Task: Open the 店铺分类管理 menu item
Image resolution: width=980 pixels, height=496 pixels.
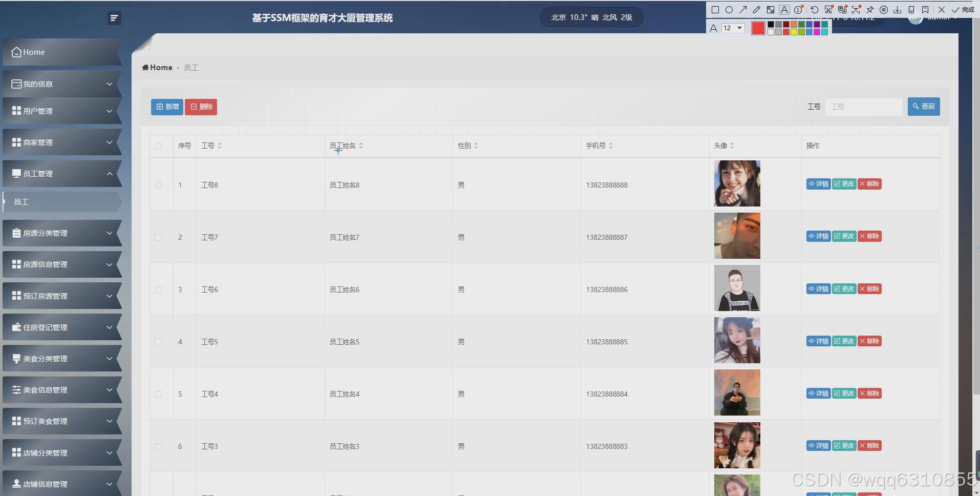Action: (x=61, y=453)
